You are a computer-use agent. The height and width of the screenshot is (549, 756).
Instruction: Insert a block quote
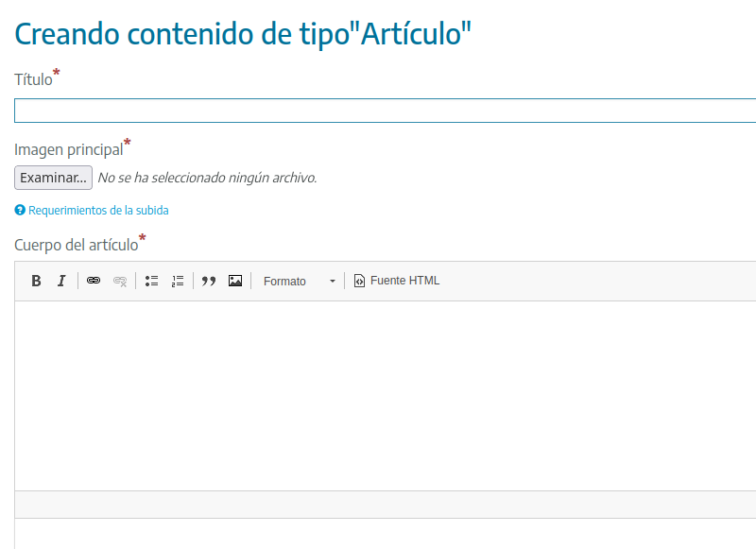209,281
